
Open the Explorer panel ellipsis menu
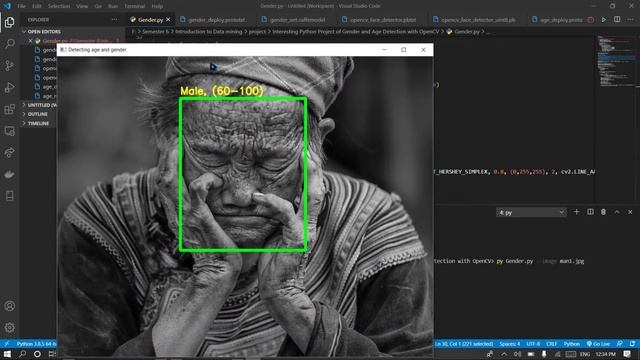coord(115,20)
